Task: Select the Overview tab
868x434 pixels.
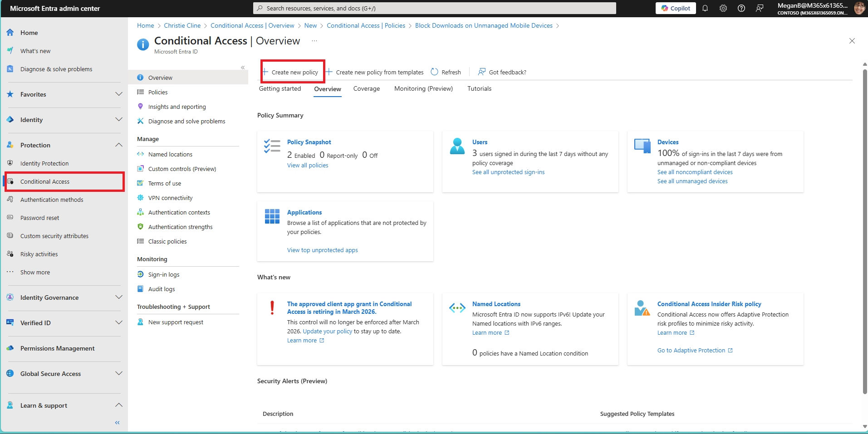Action: [x=328, y=89]
